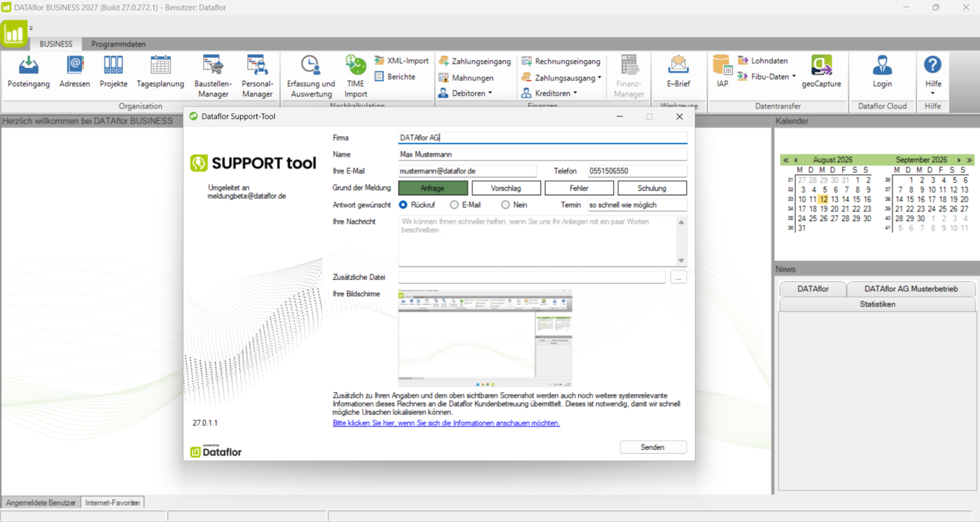Open the quick access toolbar dropdown
Image resolution: width=980 pixels, height=522 pixels.
(x=31, y=29)
